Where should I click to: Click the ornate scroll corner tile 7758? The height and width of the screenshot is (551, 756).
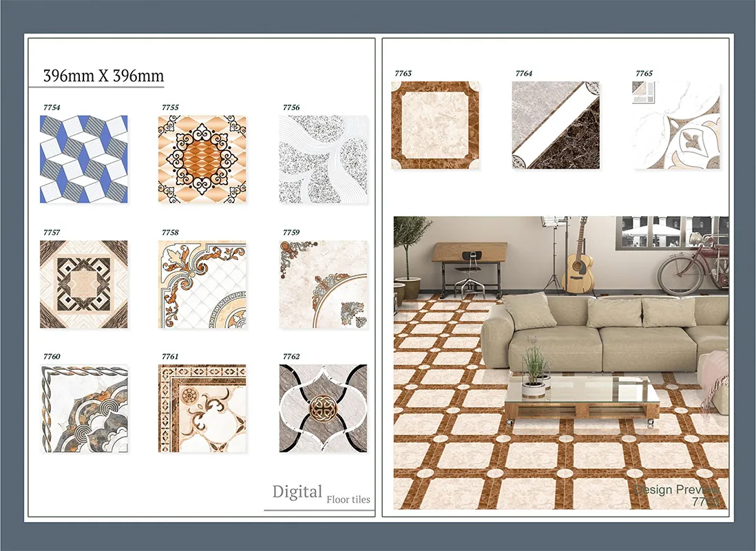(x=202, y=284)
